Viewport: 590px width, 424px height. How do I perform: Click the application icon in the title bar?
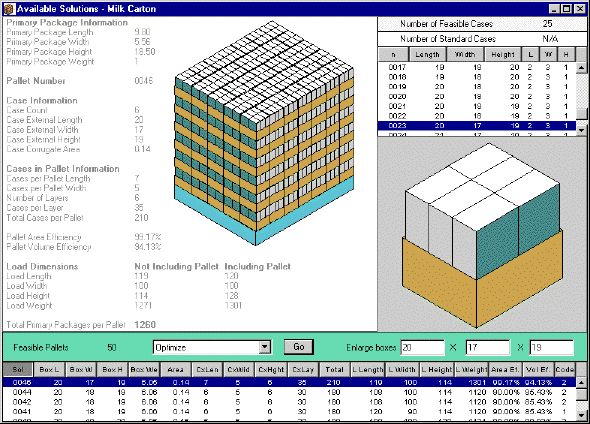pos(9,9)
